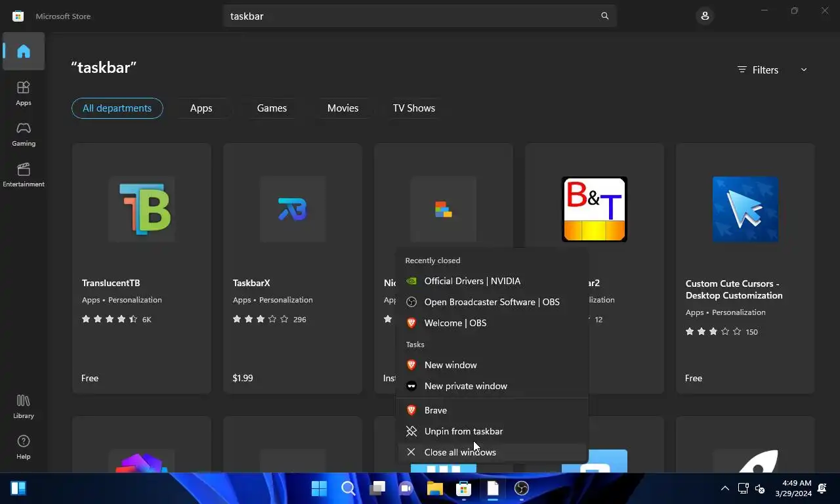Click the TaskbarX app icon
840x504 pixels.
tap(293, 209)
